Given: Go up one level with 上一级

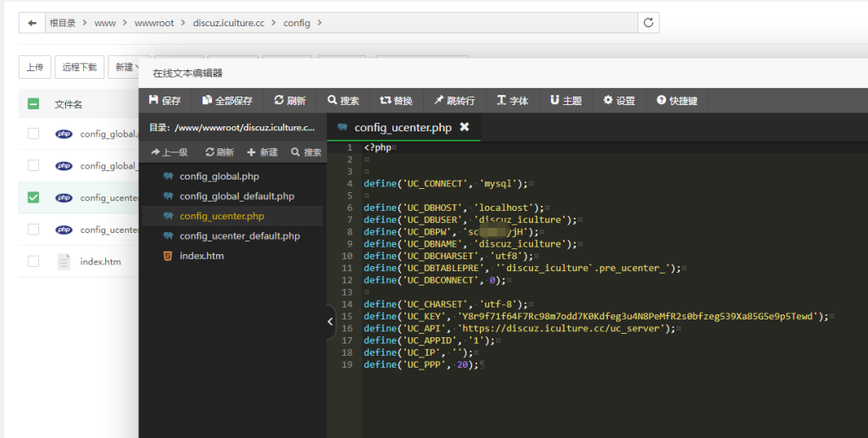Looking at the screenshot, I should tap(169, 152).
